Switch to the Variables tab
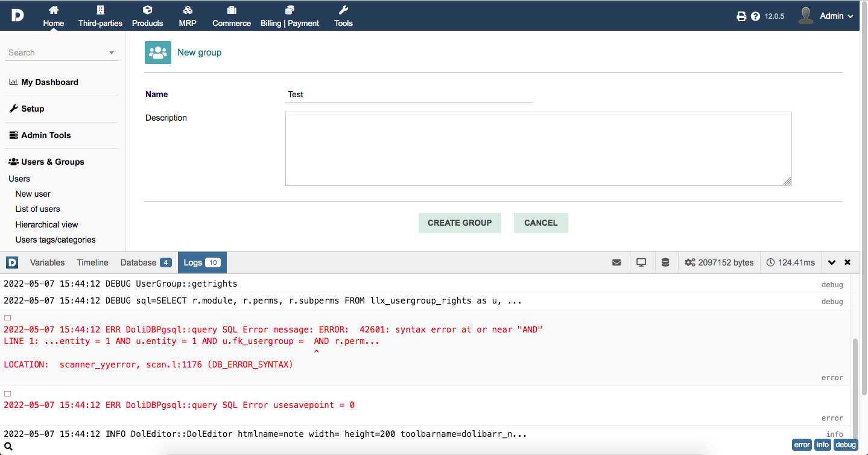The width and height of the screenshot is (868, 455). tap(47, 262)
